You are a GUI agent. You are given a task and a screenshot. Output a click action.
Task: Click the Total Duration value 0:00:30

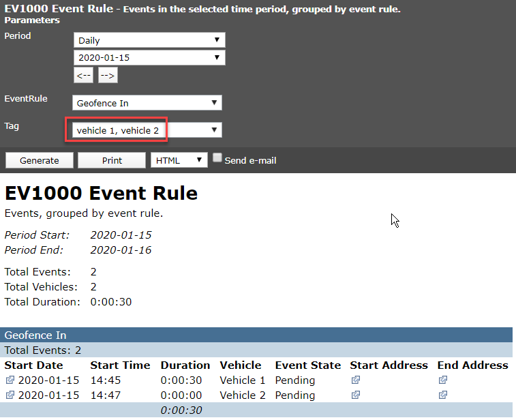point(111,301)
